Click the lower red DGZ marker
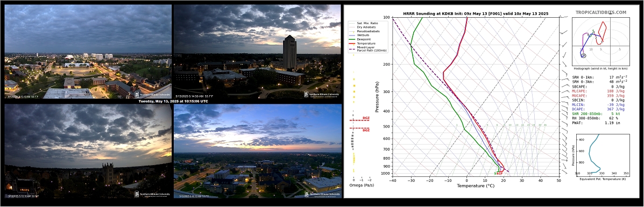This screenshot has height=207, width=644. 360,129
